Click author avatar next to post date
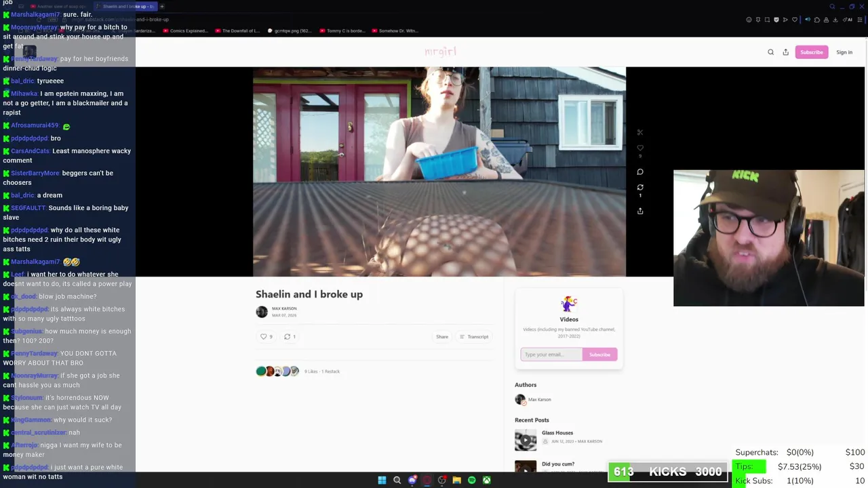Viewport: 868px width, 488px height. click(x=262, y=312)
